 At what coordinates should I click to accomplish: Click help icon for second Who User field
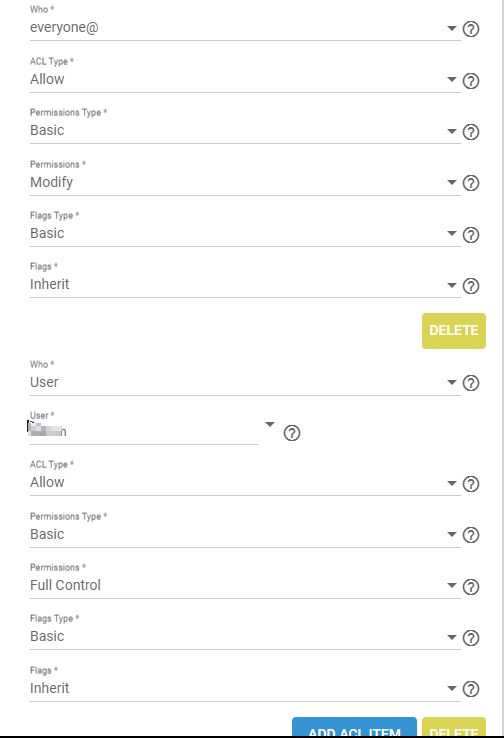(471, 383)
